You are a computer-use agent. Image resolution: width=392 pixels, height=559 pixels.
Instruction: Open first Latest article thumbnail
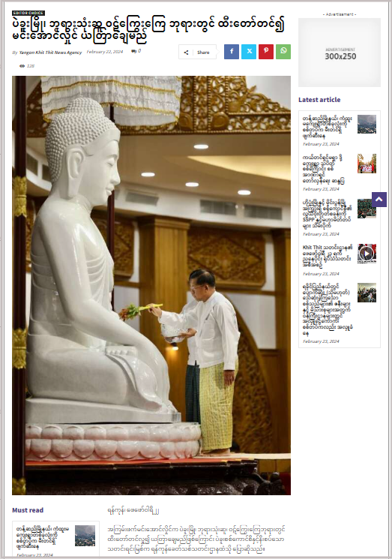point(367,124)
